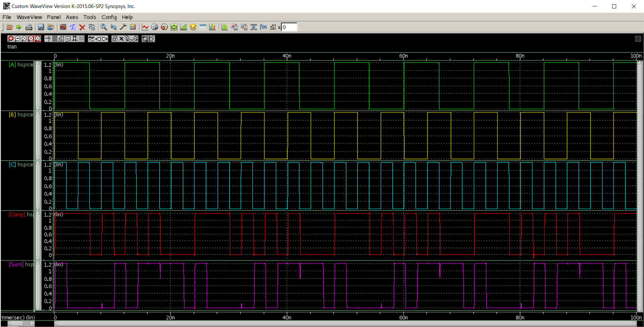The width and height of the screenshot is (644, 327).
Task: Toggle the vertical bar cursors
Action: point(54,39)
